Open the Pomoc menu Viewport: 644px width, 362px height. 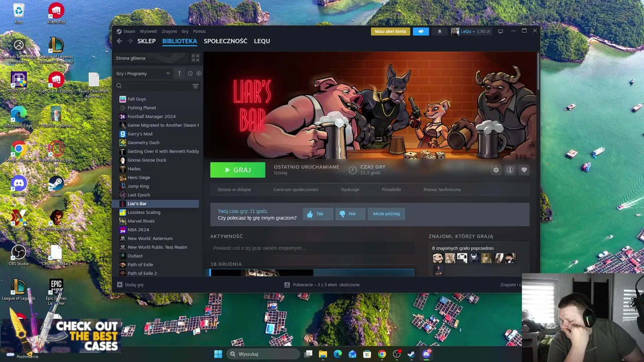[199, 31]
